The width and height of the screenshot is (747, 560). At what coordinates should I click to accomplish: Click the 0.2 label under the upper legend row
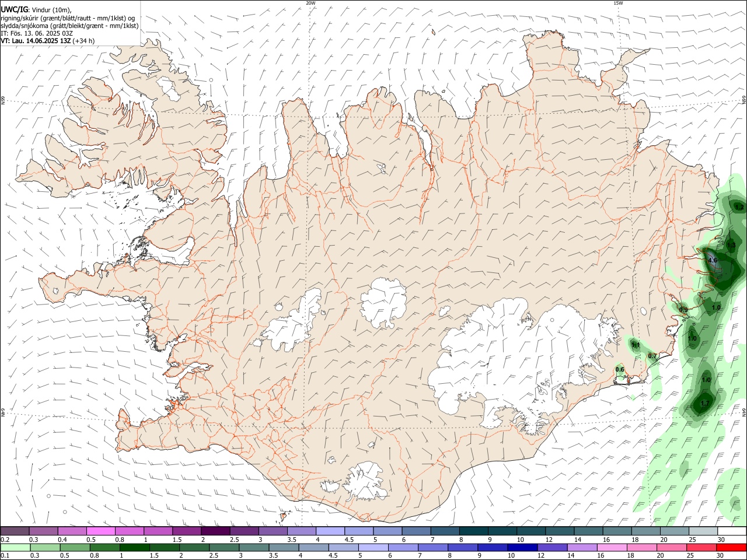(x=5, y=540)
